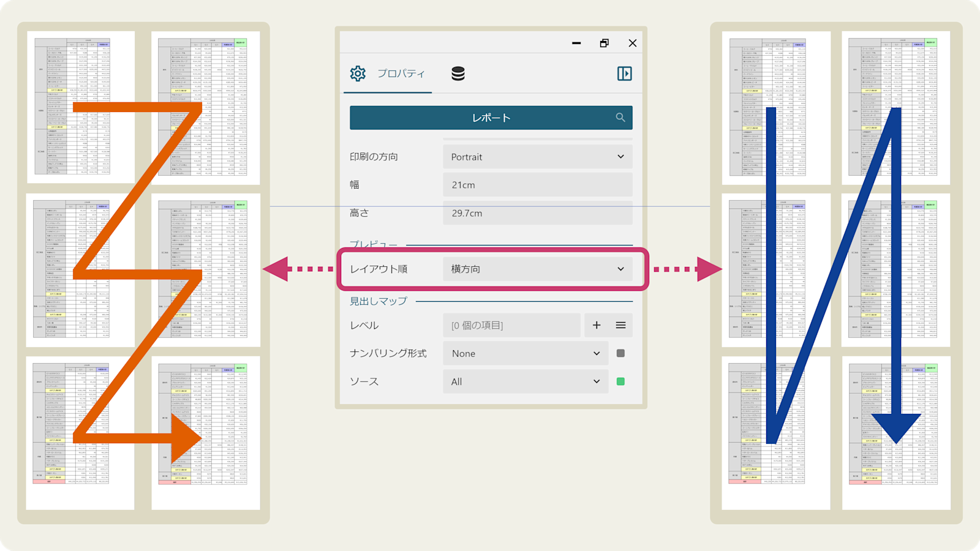
Task: Edit the 高さ field showing 29.7cm
Action: tap(538, 213)
